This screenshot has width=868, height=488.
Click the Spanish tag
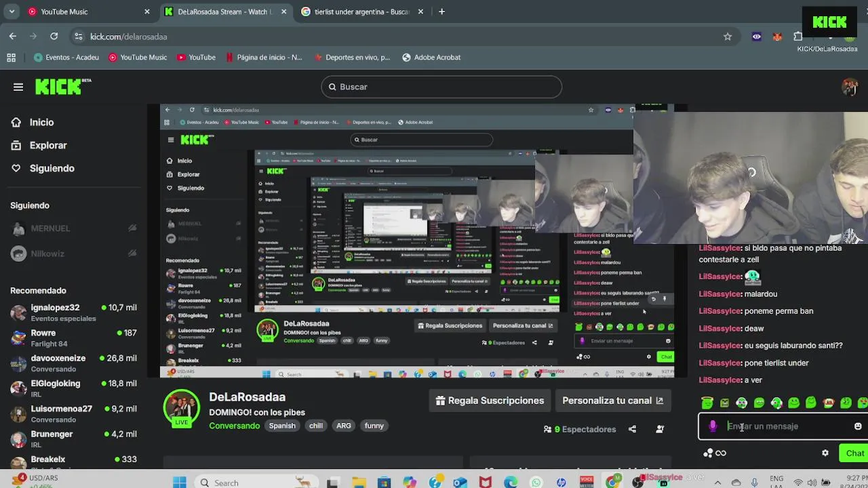point(282,426)
